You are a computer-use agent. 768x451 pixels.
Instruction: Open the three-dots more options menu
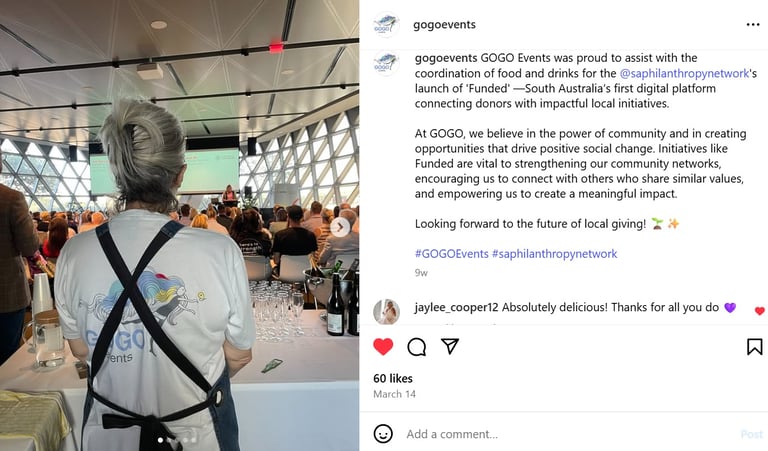pyautogui.click(x=753, y=24)
